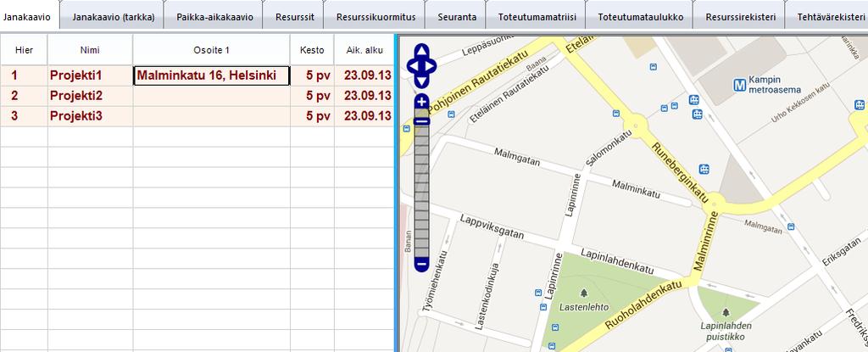Open the Toteutumamatriisi tab

(x=537, y=17)
